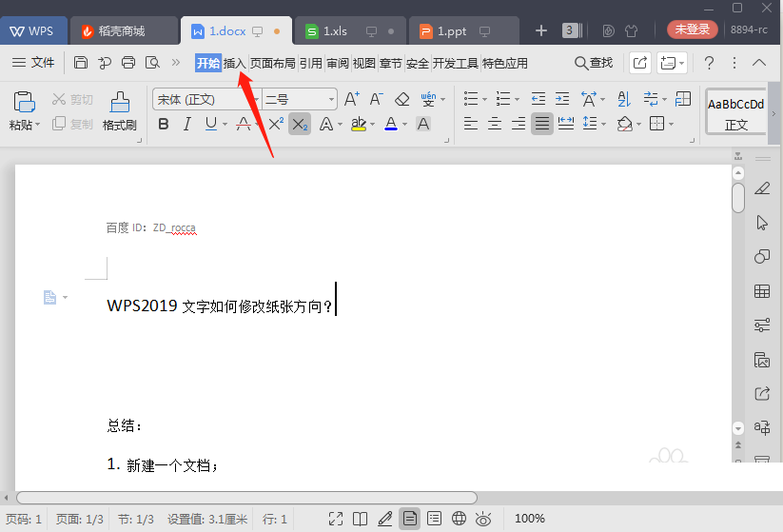Click the share export icon beside search
783x532 pixels.
(639, 63)
